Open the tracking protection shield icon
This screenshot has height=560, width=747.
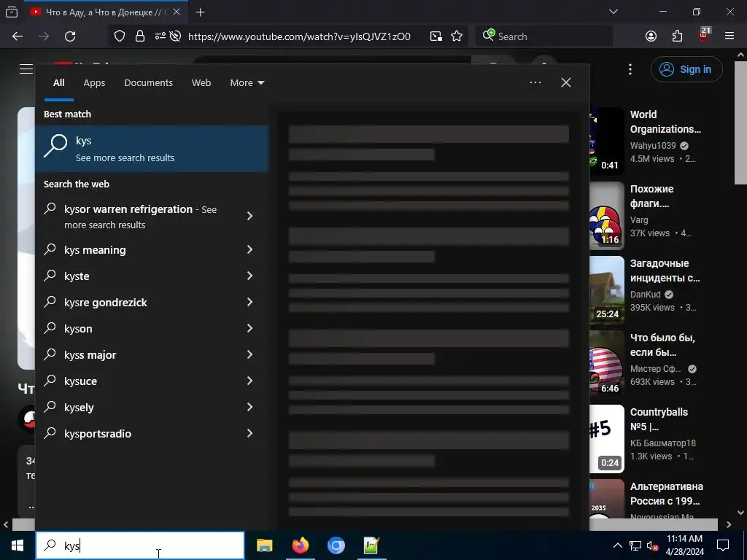click(120, 36)
